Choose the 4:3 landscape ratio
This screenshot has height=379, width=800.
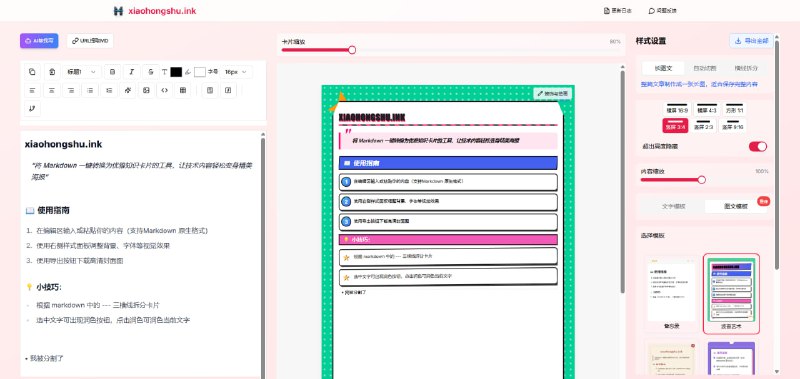pyautogui.click(x=707, y=109)
